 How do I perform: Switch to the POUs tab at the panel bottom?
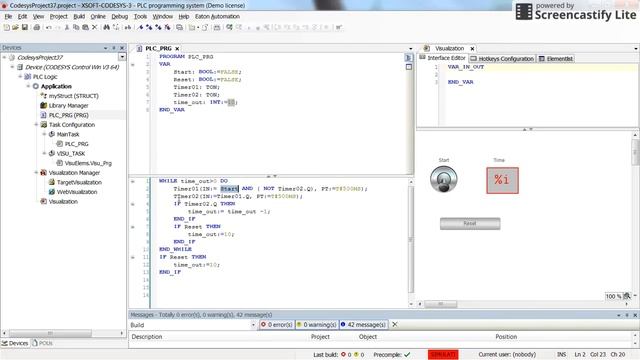pyautogui.click(x=42, y=343)
